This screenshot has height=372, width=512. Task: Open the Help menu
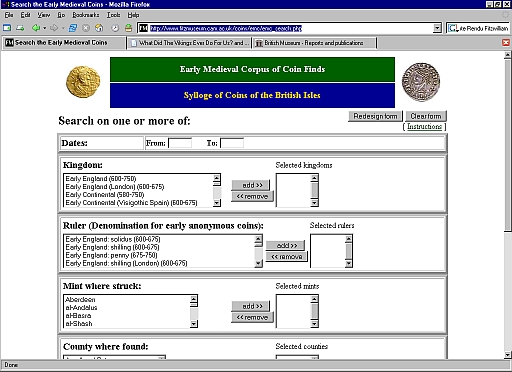(x=133, y=15)
